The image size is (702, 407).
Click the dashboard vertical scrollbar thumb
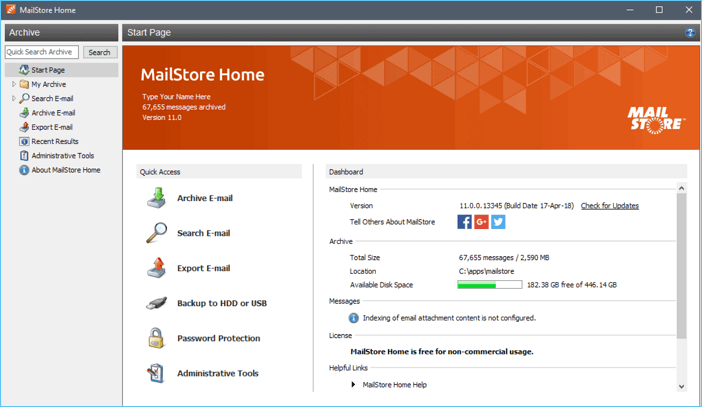tap(681, 266)
